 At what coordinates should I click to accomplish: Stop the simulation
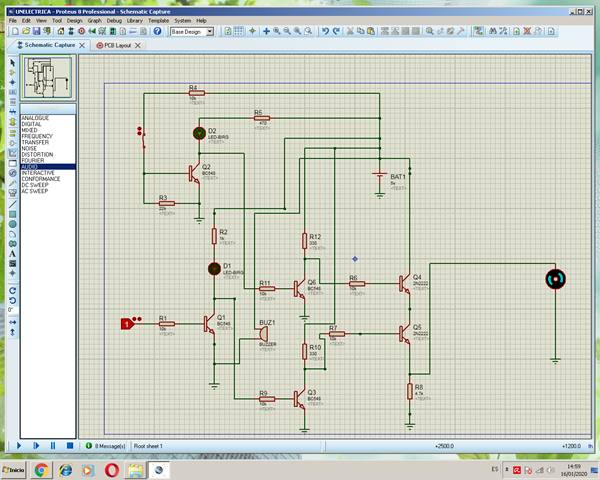(69, 445)
